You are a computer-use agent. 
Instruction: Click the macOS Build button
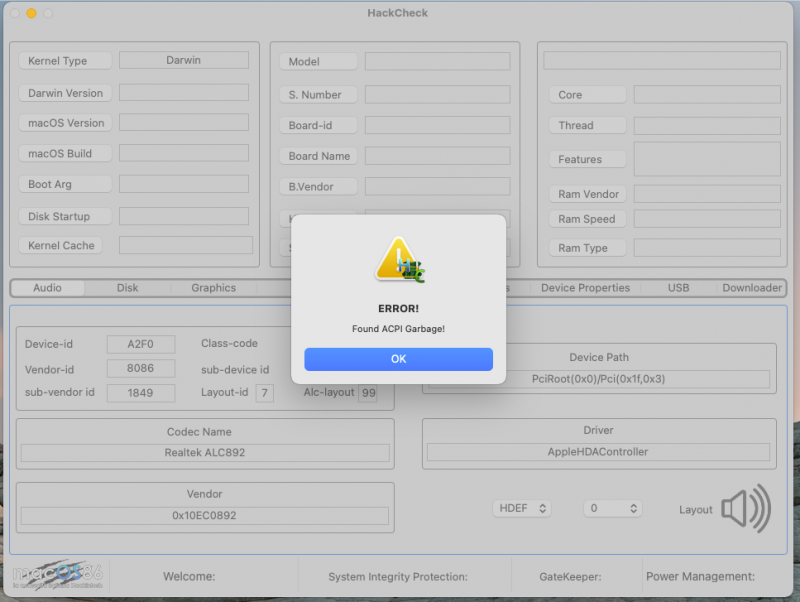click(x=65, y=154)
